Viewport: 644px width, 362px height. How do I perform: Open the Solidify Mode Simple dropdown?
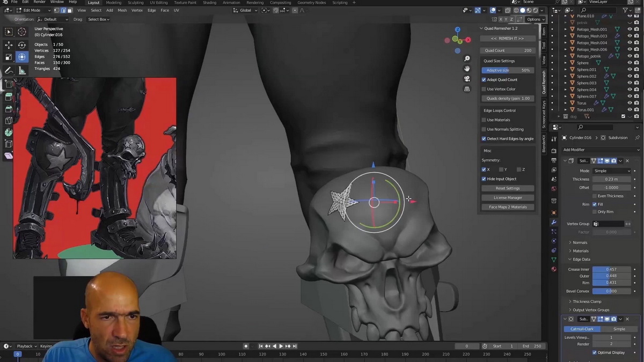tap(612, 171)
